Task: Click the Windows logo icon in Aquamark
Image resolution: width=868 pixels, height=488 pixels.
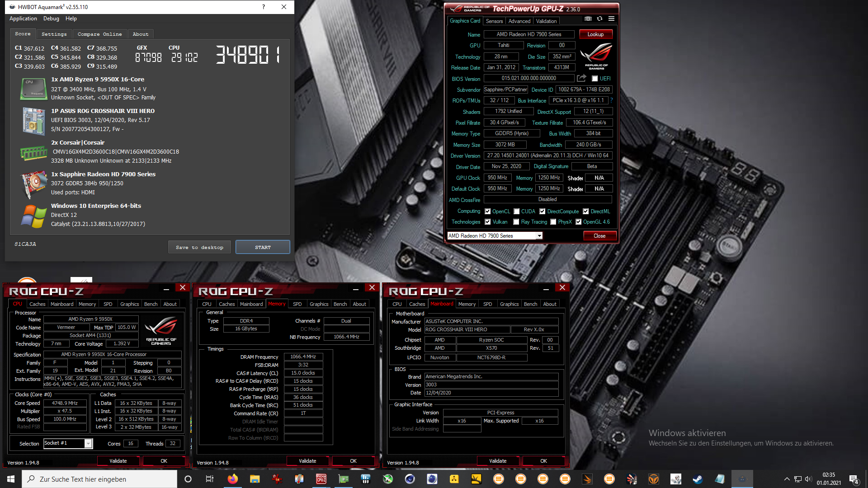Action: 33,216
